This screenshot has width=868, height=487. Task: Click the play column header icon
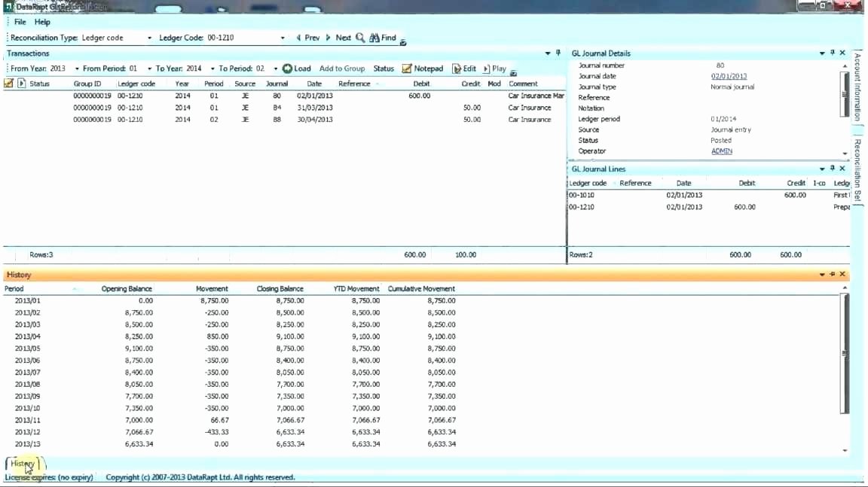tap(22, 84)
